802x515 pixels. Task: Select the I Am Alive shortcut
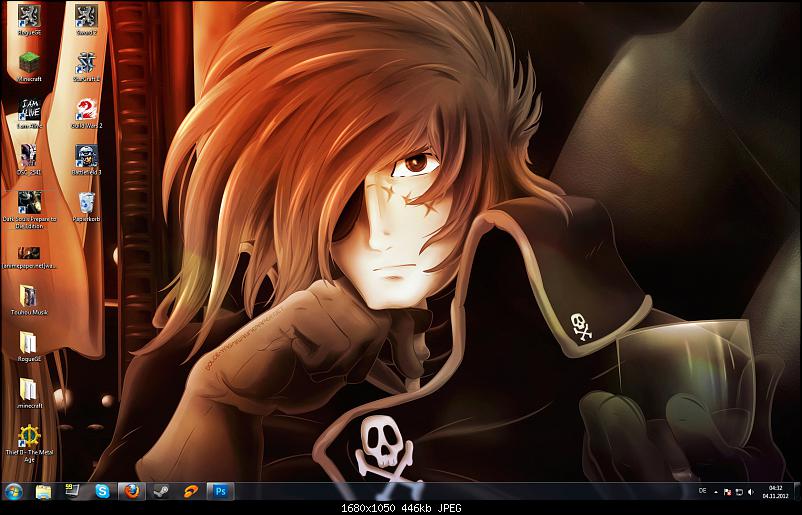pos(29,113)
